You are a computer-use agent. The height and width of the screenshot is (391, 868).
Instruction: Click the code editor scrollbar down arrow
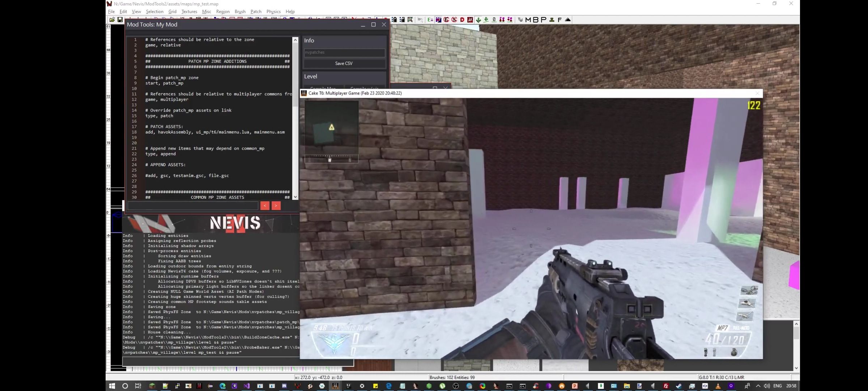[x=295, y=197]
